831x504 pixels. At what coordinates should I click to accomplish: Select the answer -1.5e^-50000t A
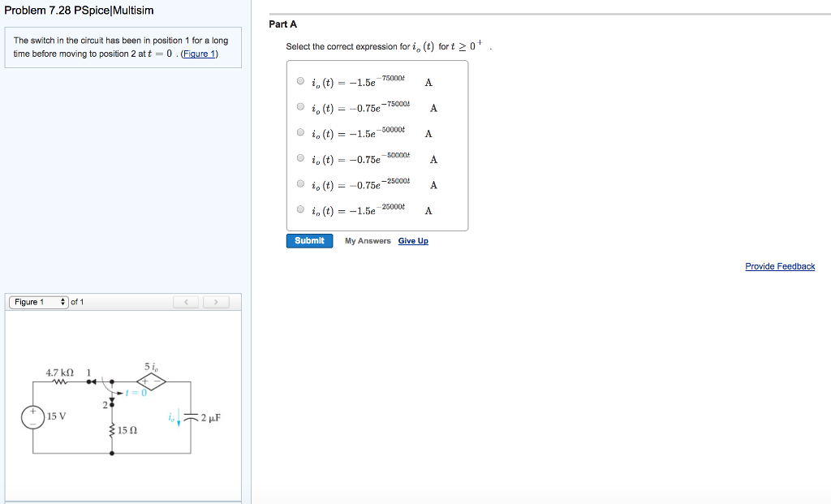[x=300, y=131]
